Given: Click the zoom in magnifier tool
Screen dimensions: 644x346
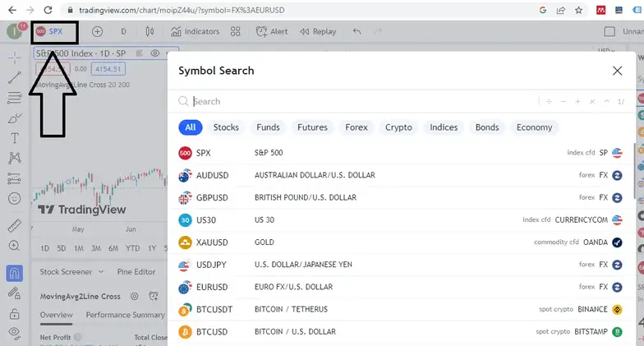Looking at the screenshot, I should [x=14, y=245].
